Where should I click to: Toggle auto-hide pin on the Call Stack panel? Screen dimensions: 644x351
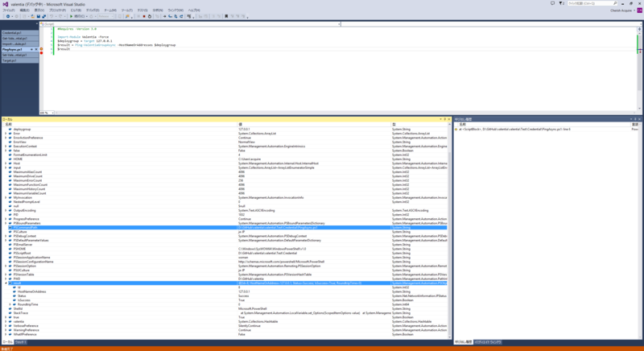point(635,119)
